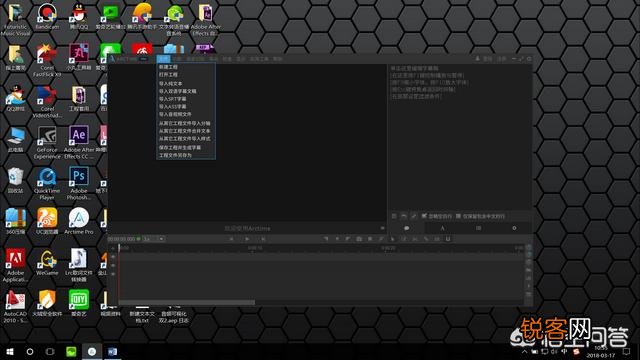Choose 打开工程 from the file menu
The width and height of the screenshot is (640, 360).
(186, 75)
